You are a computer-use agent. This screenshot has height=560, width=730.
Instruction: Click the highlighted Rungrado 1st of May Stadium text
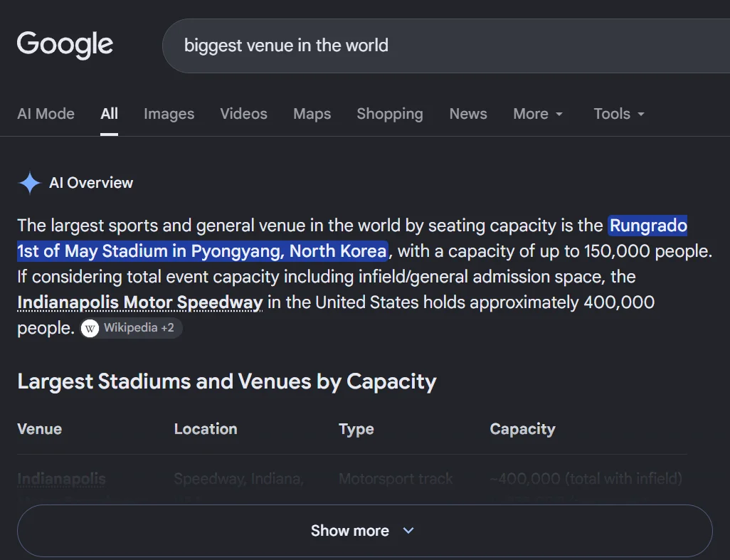pyautogui.click(x=202, y=251)
